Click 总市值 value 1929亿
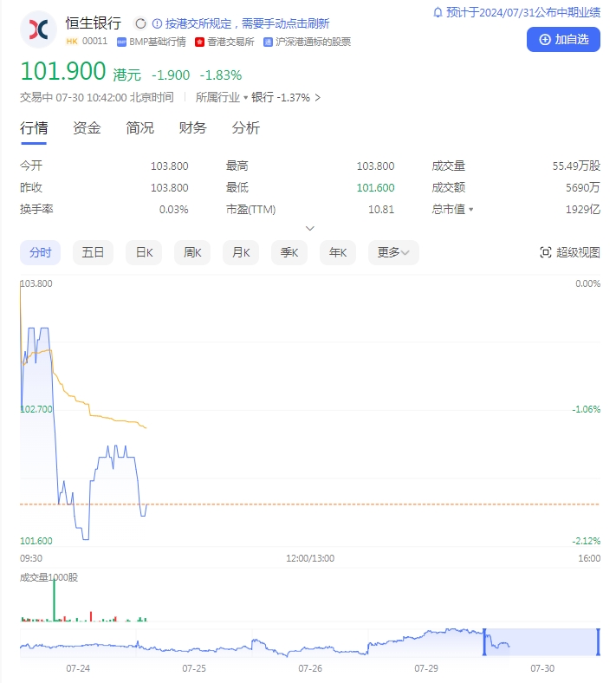616x683 pixels. [583, 210]
